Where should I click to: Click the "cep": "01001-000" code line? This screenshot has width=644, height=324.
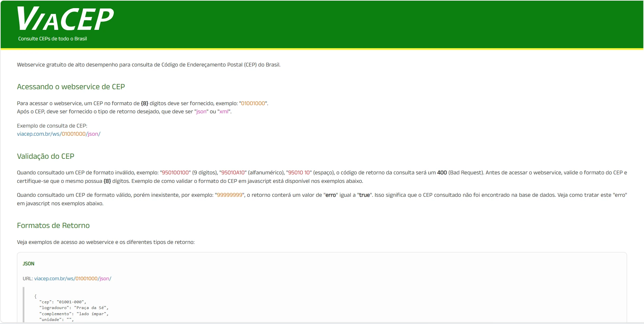tap(63, 302)
